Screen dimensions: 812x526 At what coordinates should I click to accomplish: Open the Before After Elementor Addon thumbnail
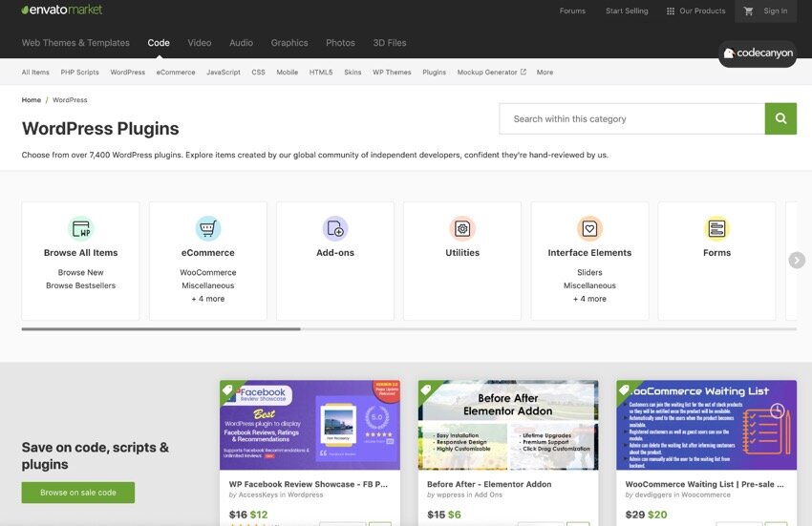coord(508,425)
